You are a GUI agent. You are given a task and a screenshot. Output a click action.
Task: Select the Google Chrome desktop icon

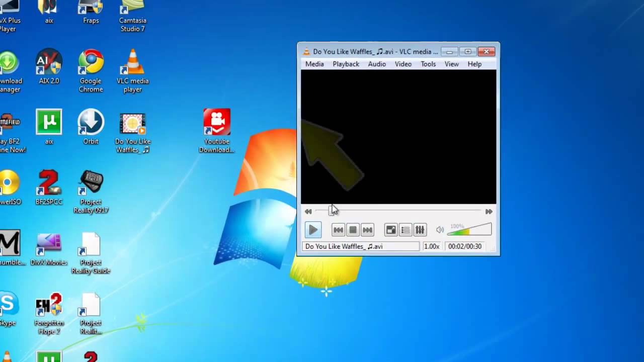[x=91, y=71]
